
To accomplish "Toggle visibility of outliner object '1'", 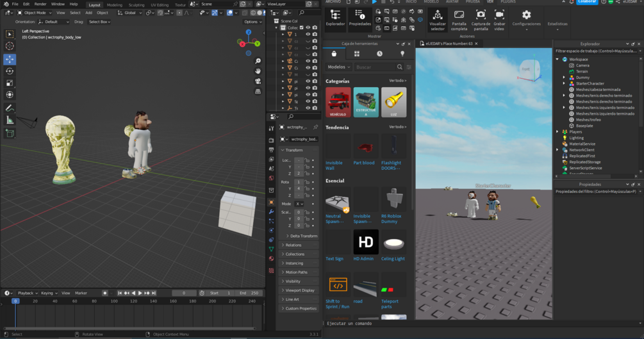I will [308, 35].
